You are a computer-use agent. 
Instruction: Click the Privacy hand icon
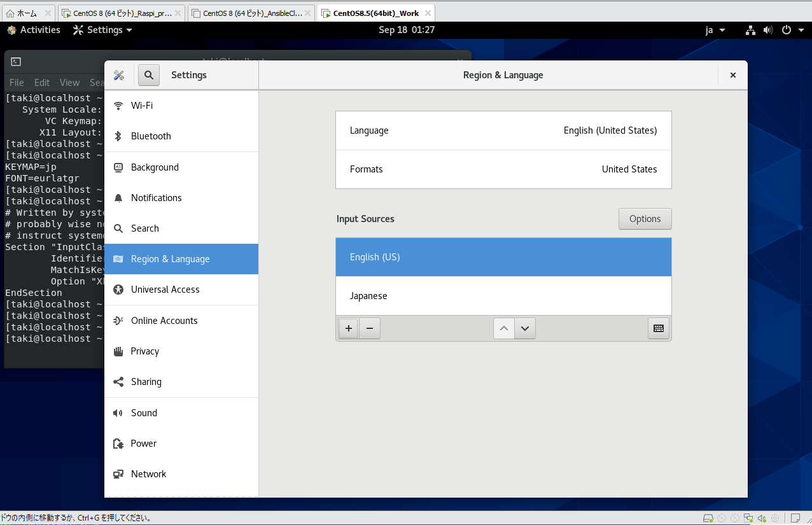coord(118,351)
